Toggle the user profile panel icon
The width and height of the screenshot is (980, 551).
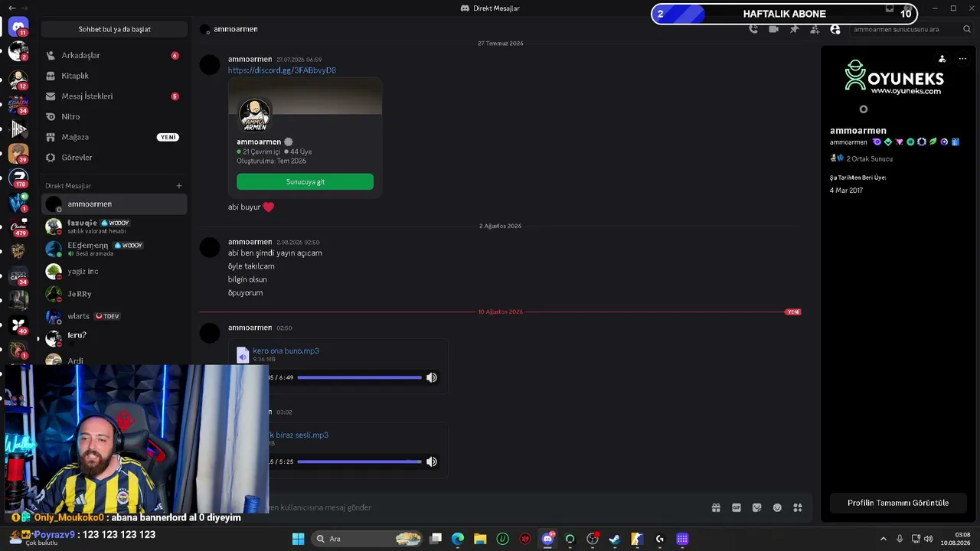point(835,29)
